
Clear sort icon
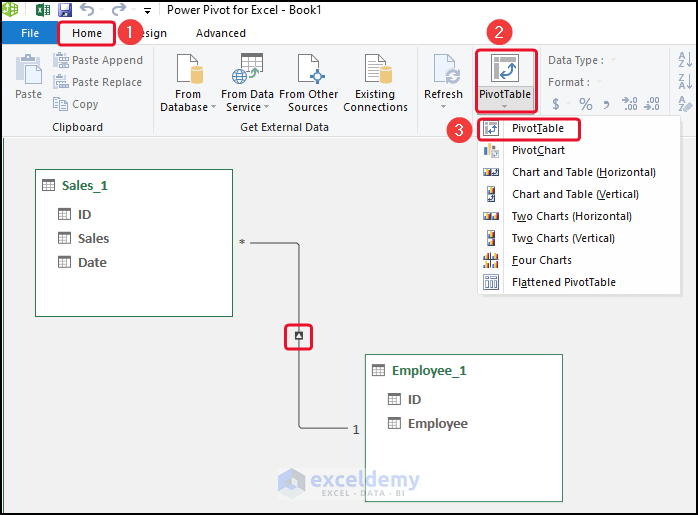[x=685, y=104]
